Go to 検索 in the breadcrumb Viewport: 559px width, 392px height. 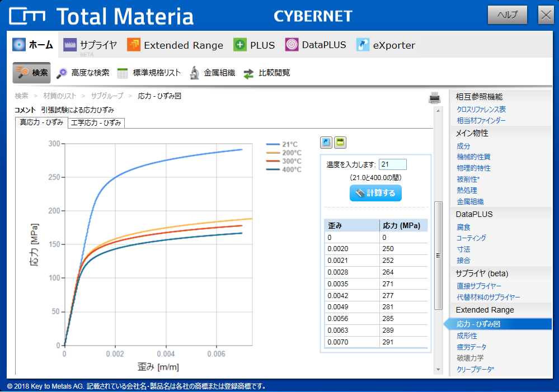click(21, 96)
